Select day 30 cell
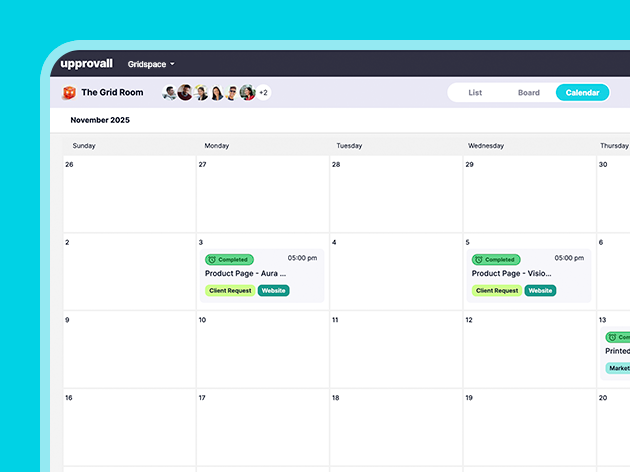 [614, 194]
